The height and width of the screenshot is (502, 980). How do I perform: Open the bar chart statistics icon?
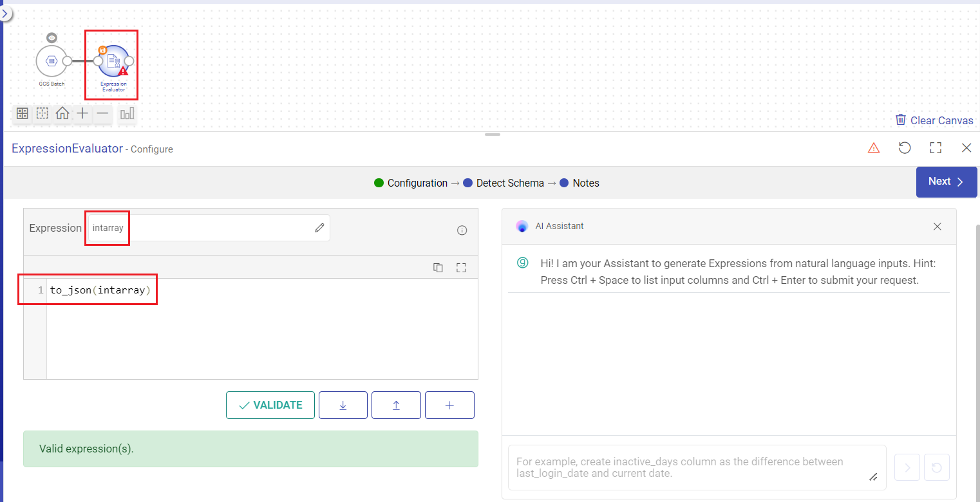pos(127,114)
